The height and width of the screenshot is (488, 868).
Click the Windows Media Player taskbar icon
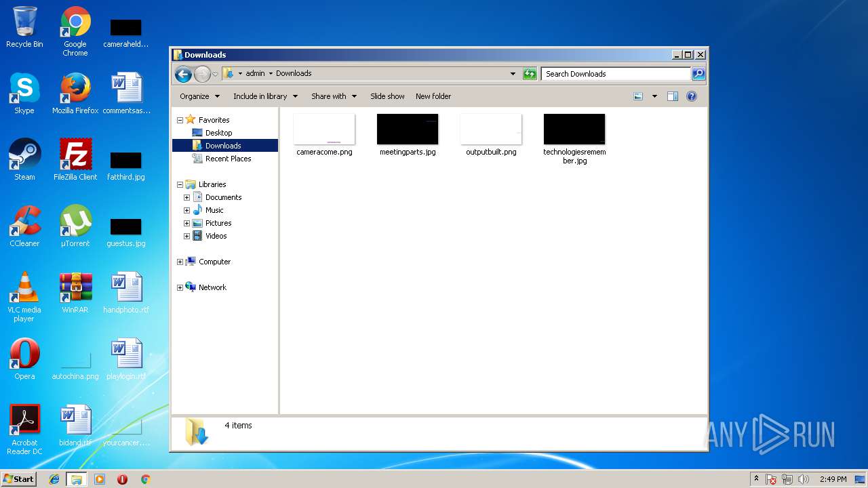100,479
